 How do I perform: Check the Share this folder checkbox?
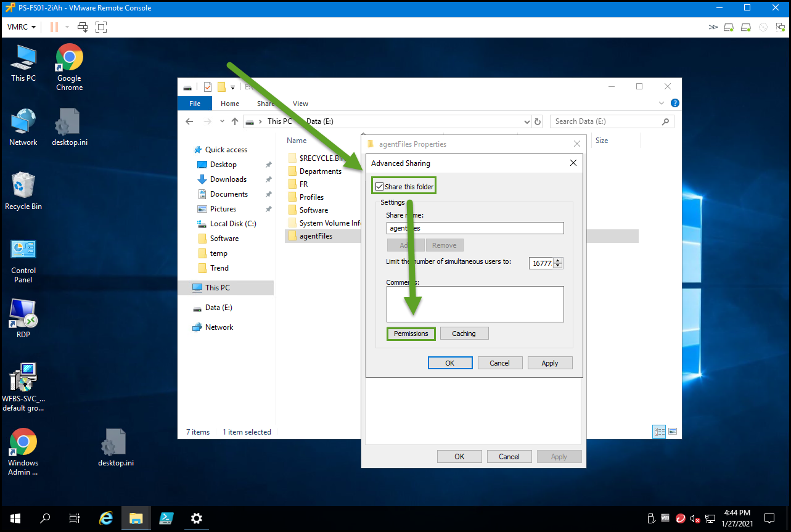click(380, 187)
